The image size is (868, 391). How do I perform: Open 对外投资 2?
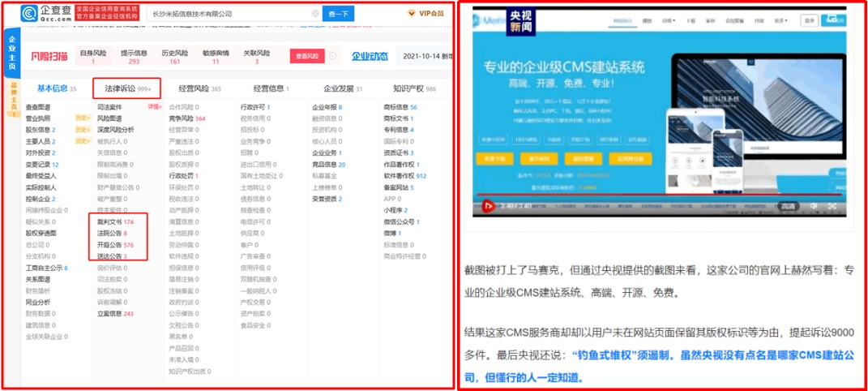tap(41, 153)
